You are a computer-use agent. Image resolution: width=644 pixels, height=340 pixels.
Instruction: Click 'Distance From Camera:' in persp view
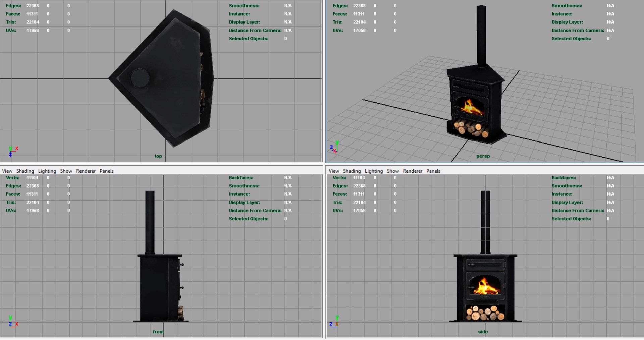[578, 30]
